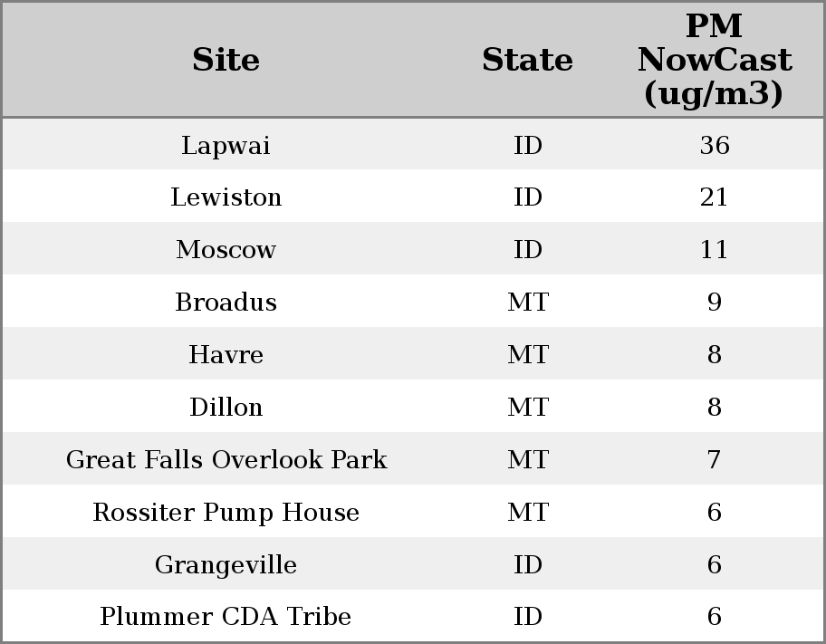Click the State column header
The width and height of the screenshot is (826, 644).
click(527, 61)
